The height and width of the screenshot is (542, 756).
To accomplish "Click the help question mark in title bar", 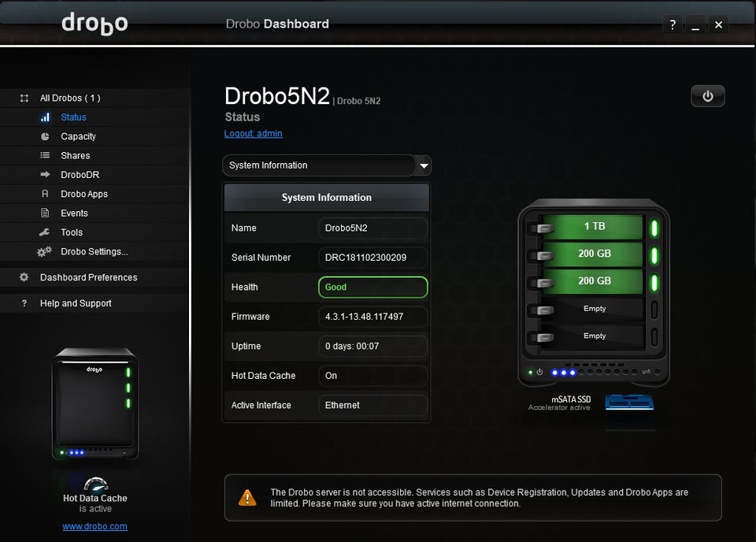I will click(673, 24).
